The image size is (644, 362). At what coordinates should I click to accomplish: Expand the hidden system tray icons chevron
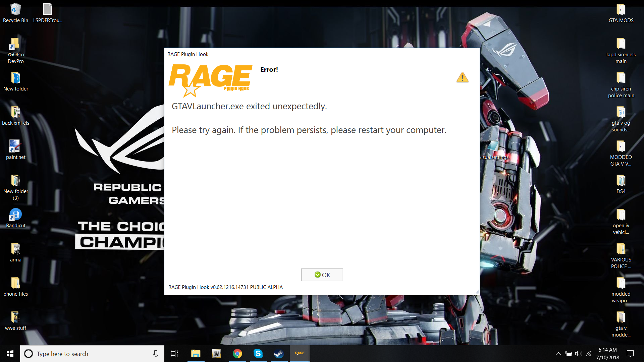[x=558, y=354]
